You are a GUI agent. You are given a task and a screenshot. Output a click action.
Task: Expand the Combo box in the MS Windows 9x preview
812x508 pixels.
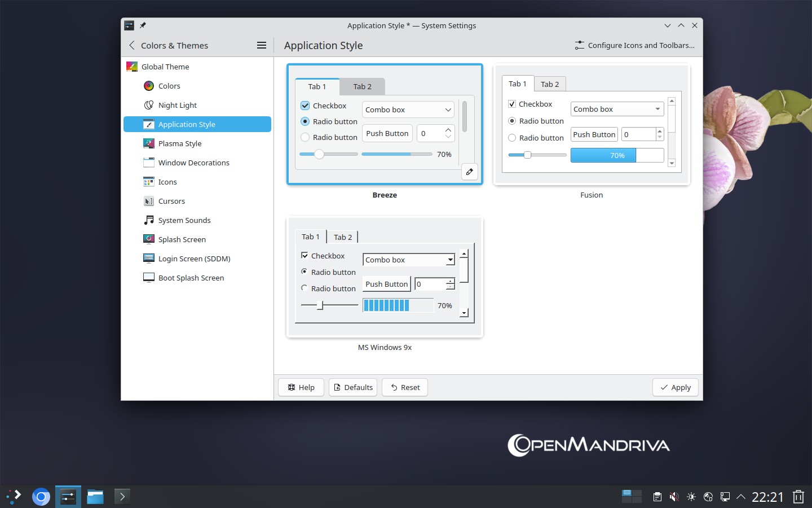pos(409,260)
